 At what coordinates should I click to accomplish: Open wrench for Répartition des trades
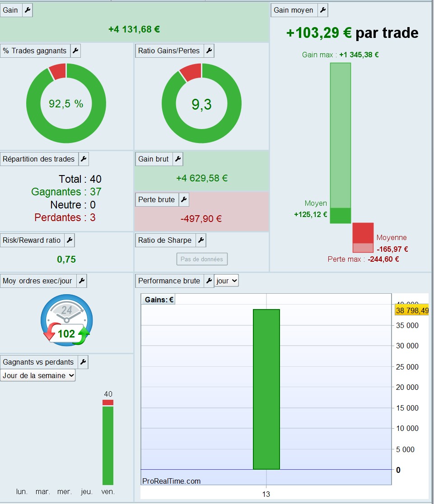click(84, 159)
